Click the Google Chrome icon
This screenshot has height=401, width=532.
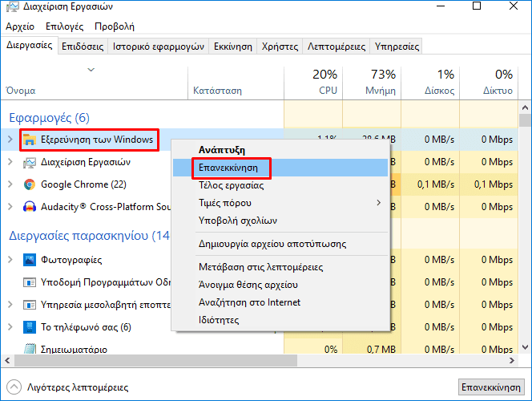(x=30, y=184)
